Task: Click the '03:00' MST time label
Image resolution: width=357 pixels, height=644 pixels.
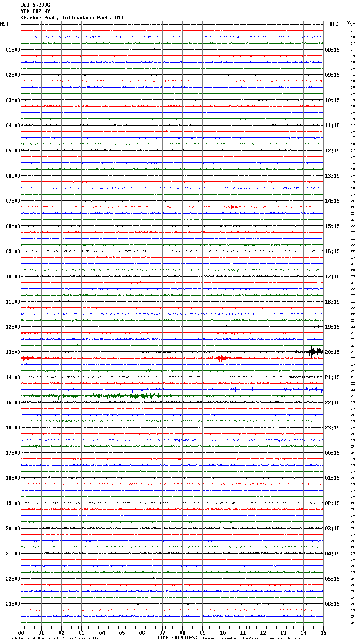Action: pyautogui.click(x=13, y=100)
